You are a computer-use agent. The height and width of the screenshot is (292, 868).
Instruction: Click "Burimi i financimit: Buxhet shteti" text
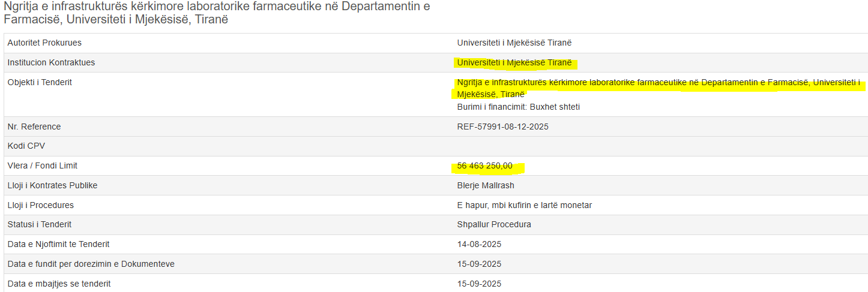pyautogui.click(x=518, y=107)
